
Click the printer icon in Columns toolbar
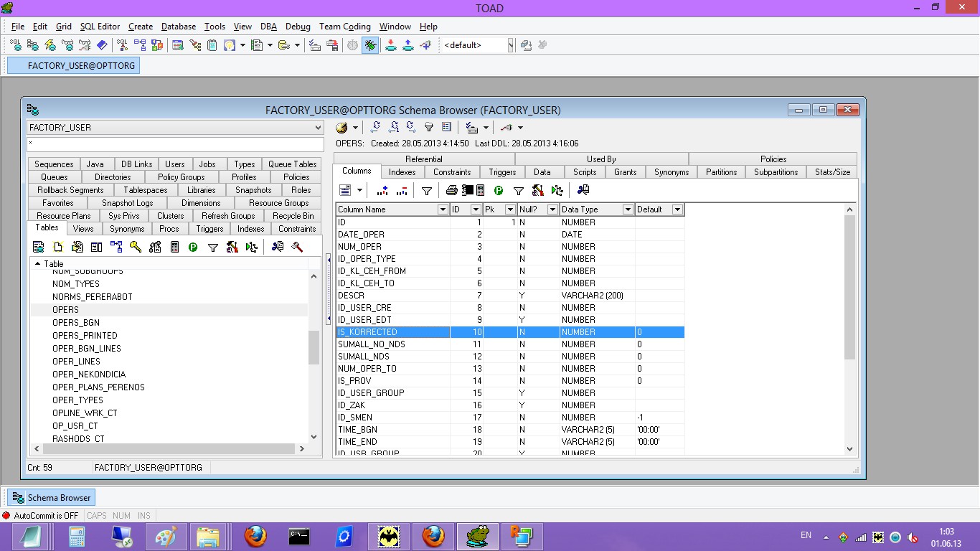[x=451, y=190]
